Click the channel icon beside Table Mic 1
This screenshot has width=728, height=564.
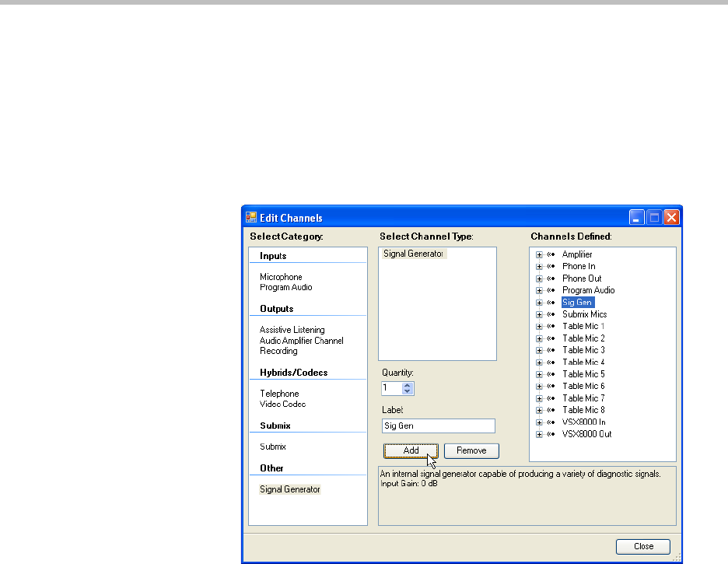(x=551, y=327)
